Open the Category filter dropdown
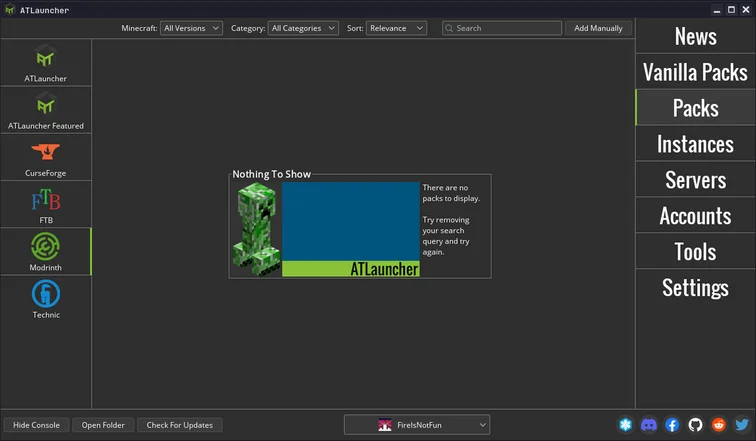The height and width of the screenshot is (441, 756). [303, 28]
